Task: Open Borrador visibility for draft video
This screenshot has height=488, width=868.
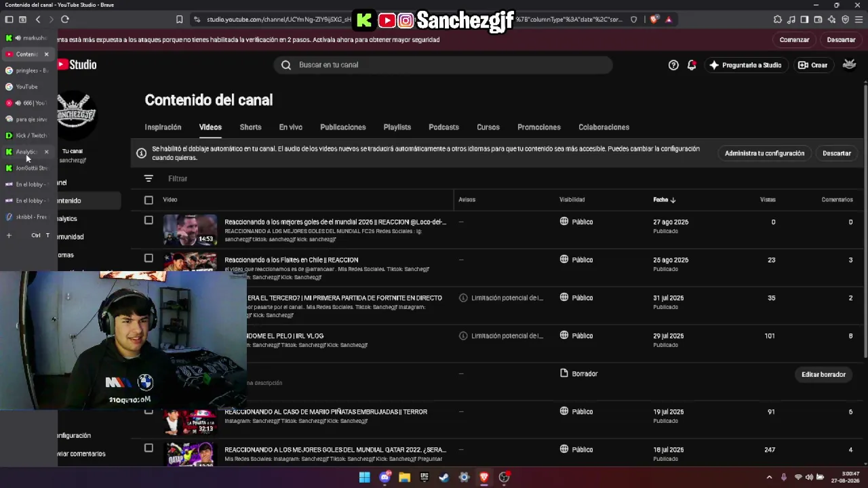Action: click(x=579, y=373)
